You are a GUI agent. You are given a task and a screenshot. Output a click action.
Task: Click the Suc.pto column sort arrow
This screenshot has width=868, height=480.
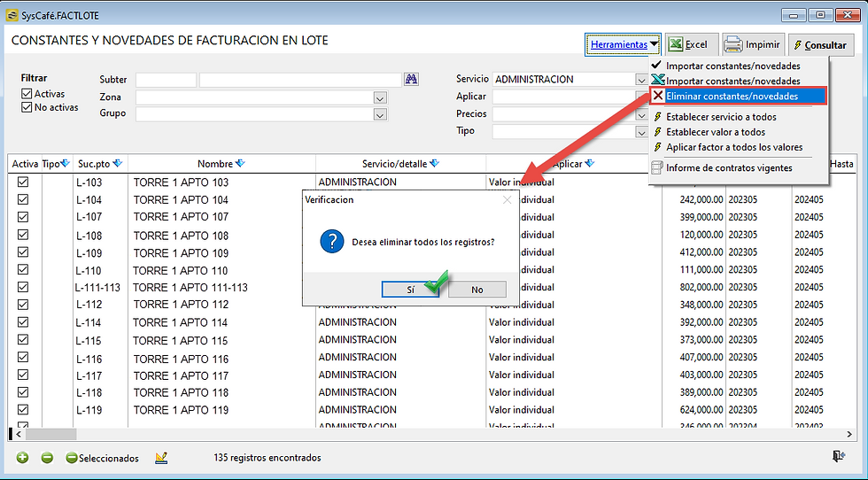click(x=117, y=163)
